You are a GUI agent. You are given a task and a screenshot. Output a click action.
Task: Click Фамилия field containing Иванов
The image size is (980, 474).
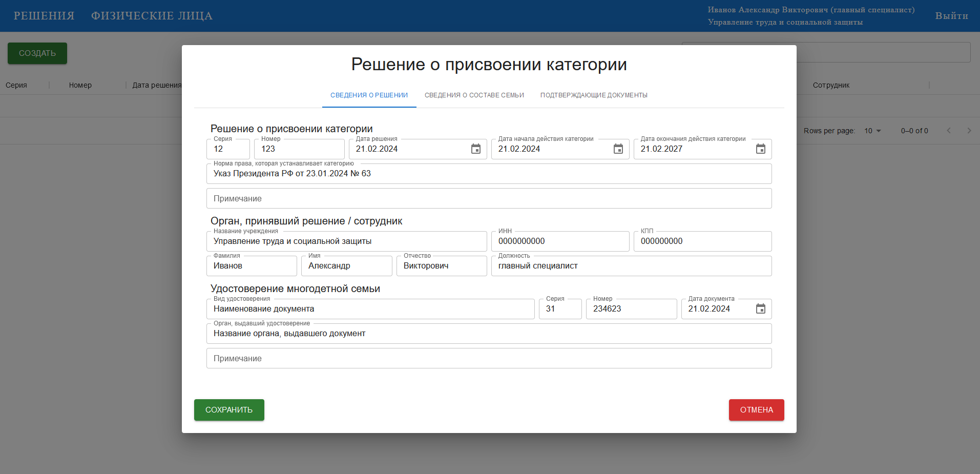(252, 266)
